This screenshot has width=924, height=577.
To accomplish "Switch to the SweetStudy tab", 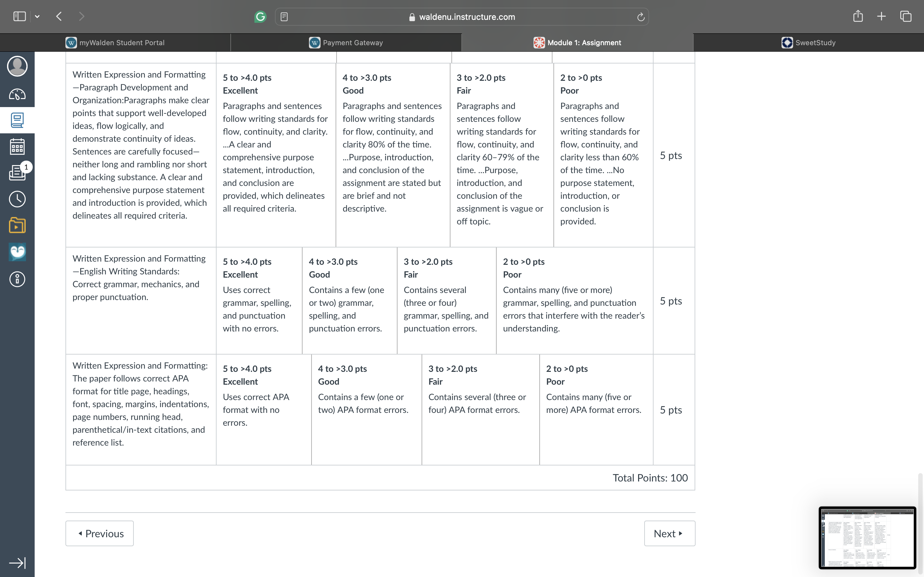I will [x=808, y=43].
